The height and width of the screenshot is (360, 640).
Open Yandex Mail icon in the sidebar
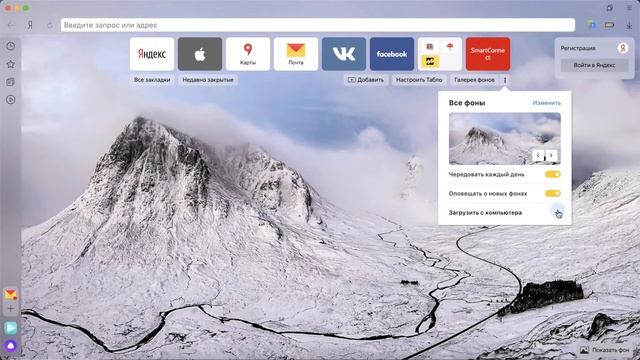coord(11,294)
